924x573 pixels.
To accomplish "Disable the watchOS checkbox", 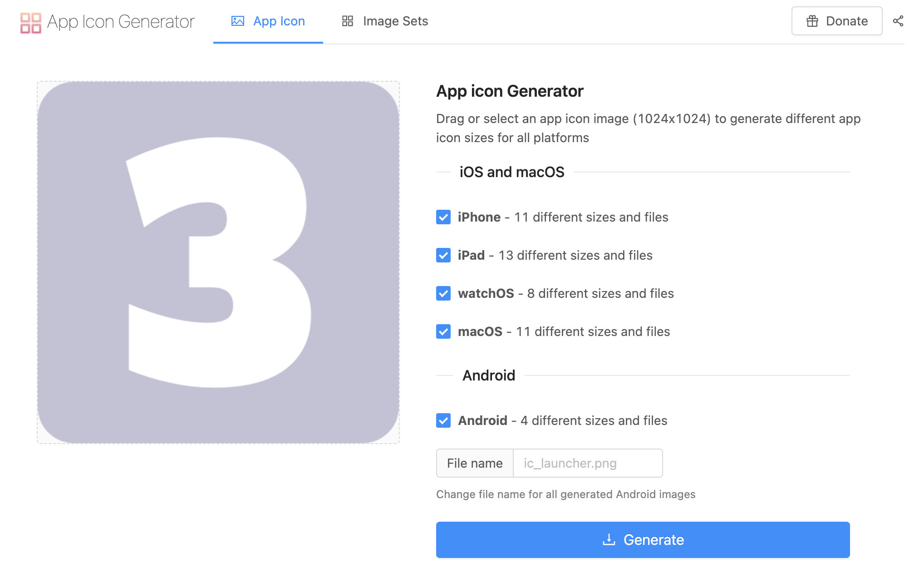I will coord(443,293).
